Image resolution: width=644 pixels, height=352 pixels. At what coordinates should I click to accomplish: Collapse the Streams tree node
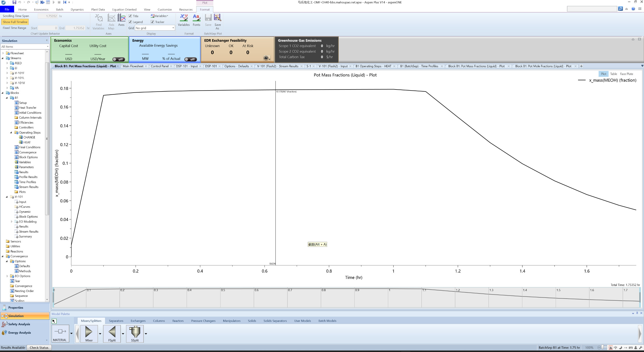pyautogui.click(x=3, y=58)
